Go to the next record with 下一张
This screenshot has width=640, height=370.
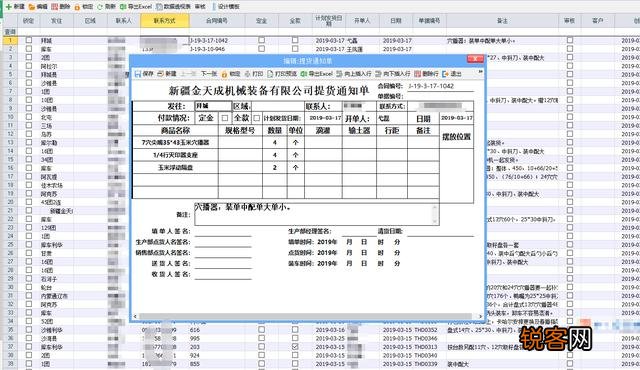209,74
